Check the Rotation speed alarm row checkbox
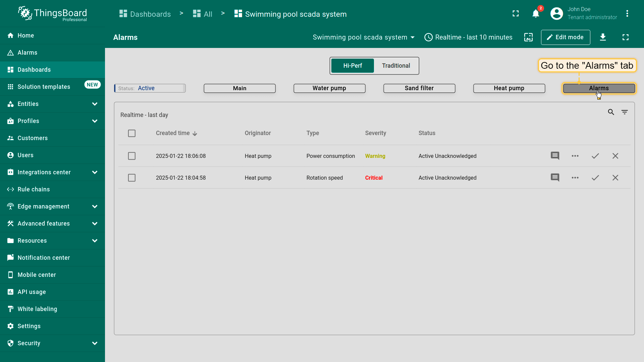The height and width of the screenshot is (362, 644). 132,178
